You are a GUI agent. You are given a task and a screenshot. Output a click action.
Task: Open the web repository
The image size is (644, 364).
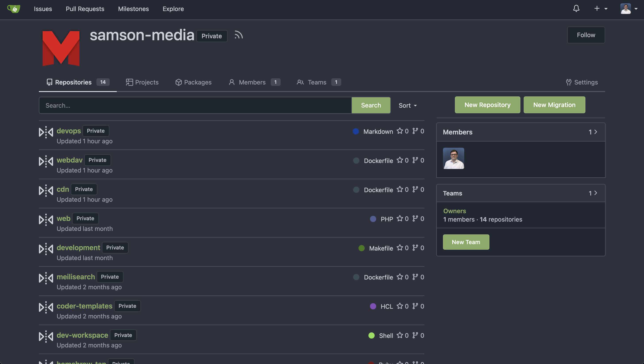coord(63,218)
